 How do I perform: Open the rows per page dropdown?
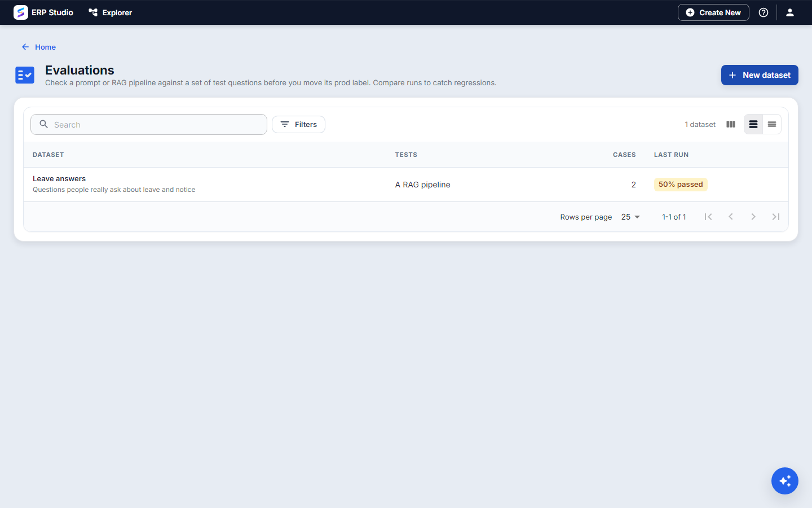630,217
